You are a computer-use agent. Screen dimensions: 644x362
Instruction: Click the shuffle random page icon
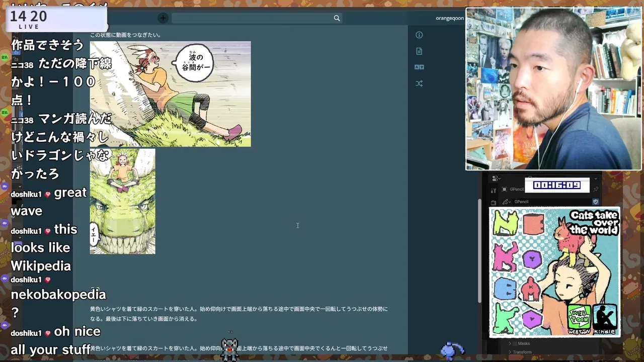point(419,83)
